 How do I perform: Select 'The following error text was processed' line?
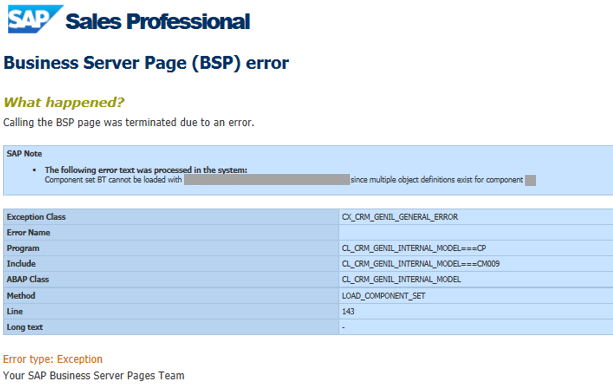146,170
